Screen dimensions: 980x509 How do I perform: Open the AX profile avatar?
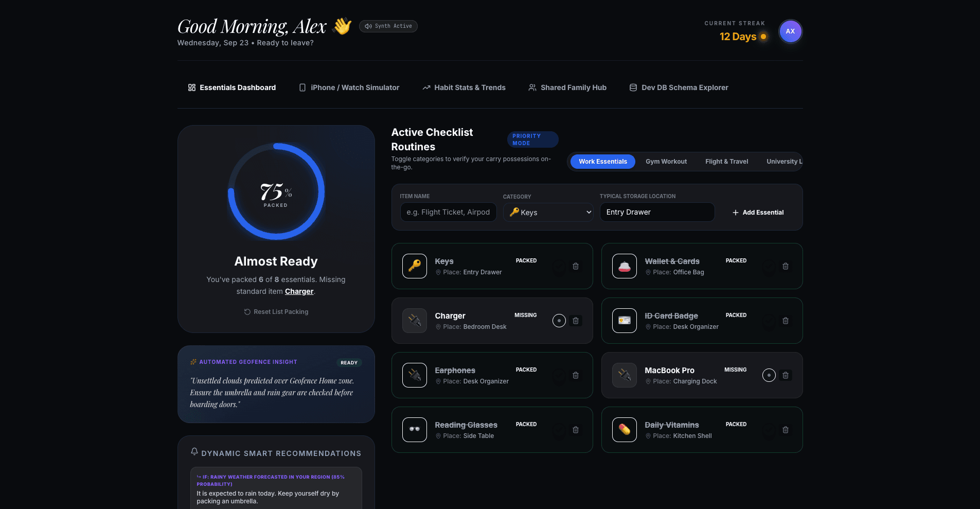790,31
